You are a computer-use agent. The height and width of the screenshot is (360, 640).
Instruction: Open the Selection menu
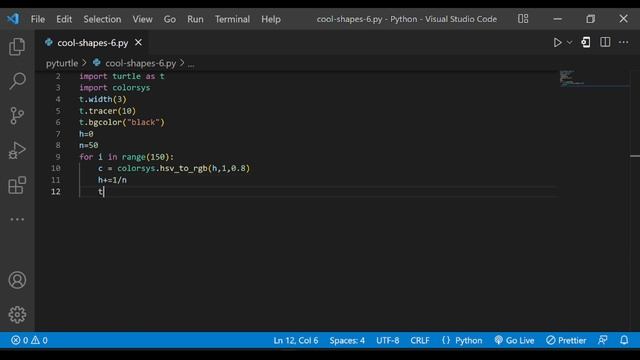102,19
